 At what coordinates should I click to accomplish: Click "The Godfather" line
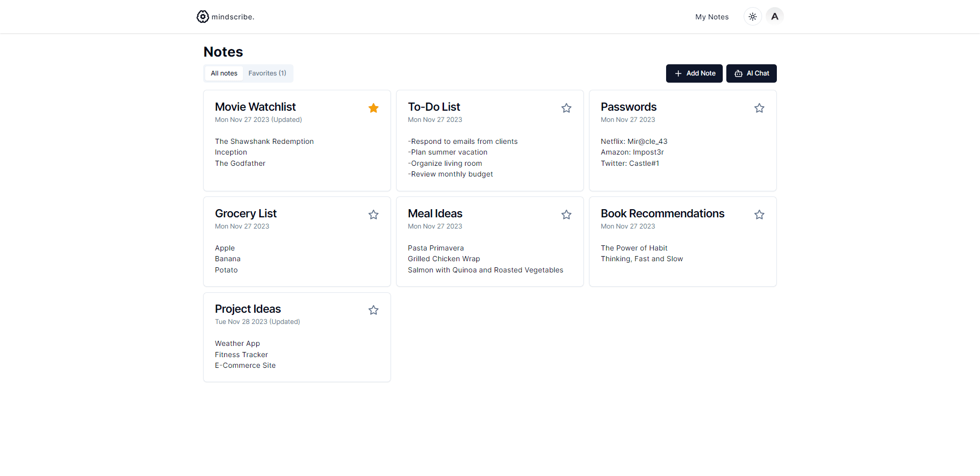click(240, 163)
